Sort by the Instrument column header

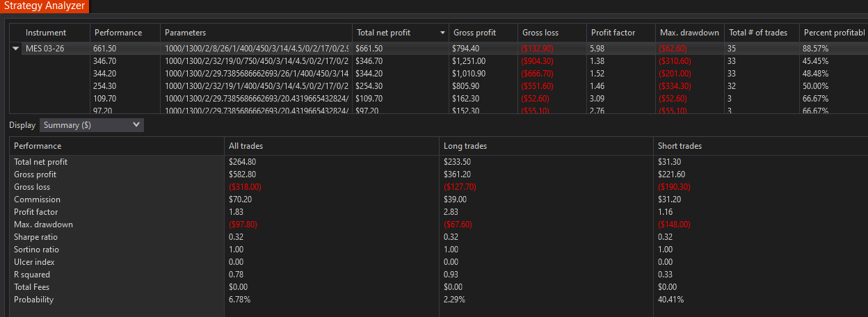pos(46,33)
